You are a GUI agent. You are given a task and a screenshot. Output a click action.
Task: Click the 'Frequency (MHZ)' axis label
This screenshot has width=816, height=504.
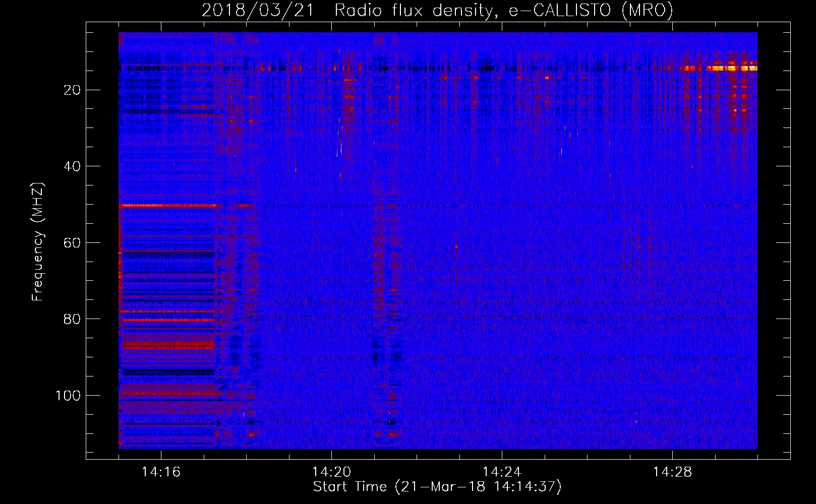coord(38,241)
